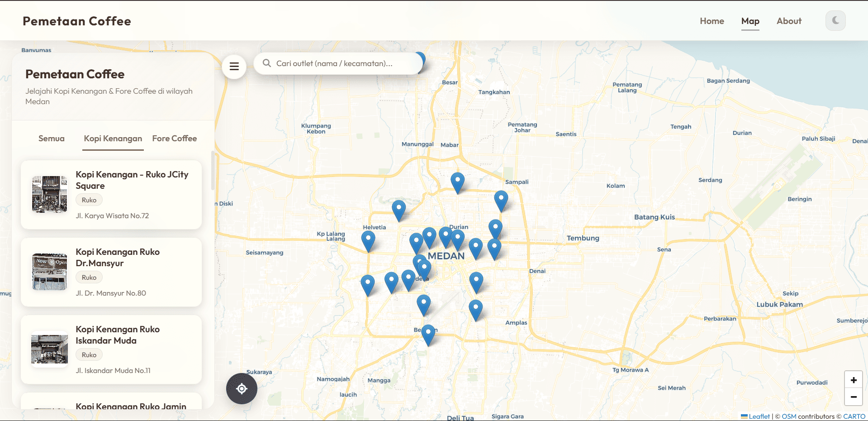Open Kopi Kenangan Ruko Jamin card

tap(111, 401)
